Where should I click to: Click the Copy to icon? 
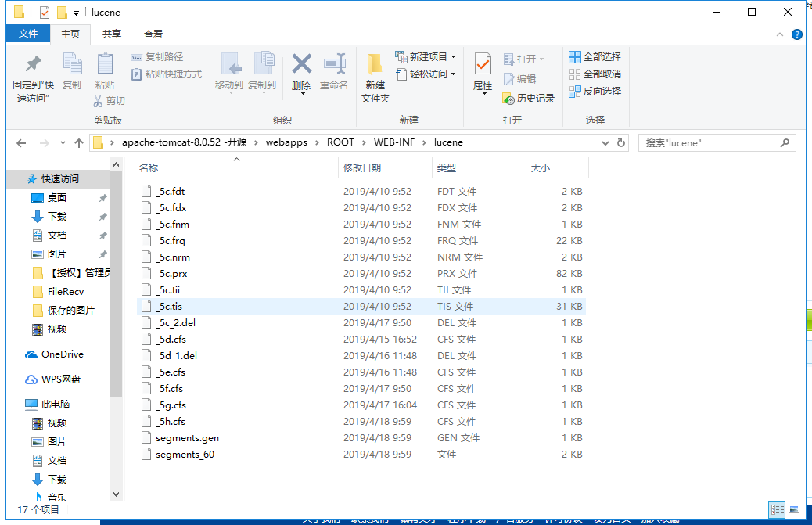click(x=264, y=63)
